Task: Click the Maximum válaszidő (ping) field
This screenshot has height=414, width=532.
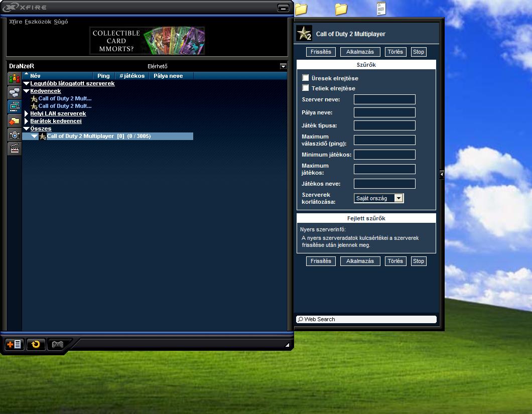Action: click(384, 140)
